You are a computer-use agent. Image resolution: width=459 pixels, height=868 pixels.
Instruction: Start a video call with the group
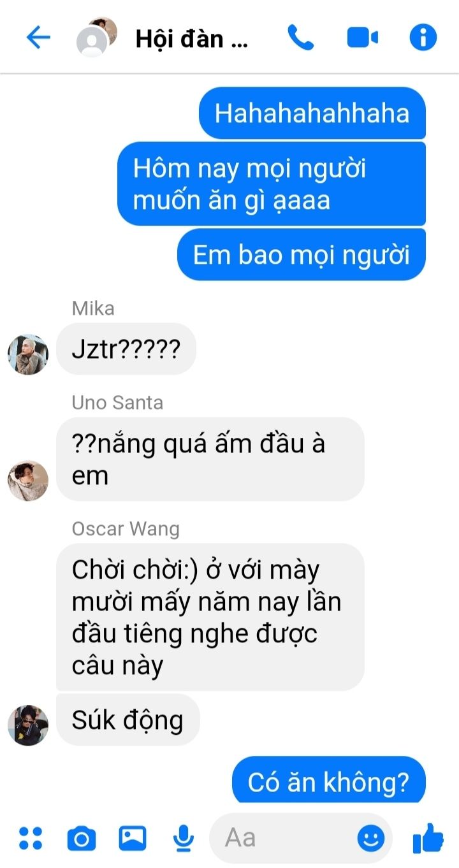pyautogui.click(x=362, y=38)
